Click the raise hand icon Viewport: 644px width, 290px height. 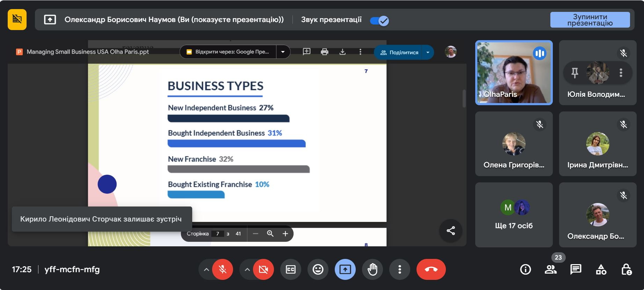[372, 269]
